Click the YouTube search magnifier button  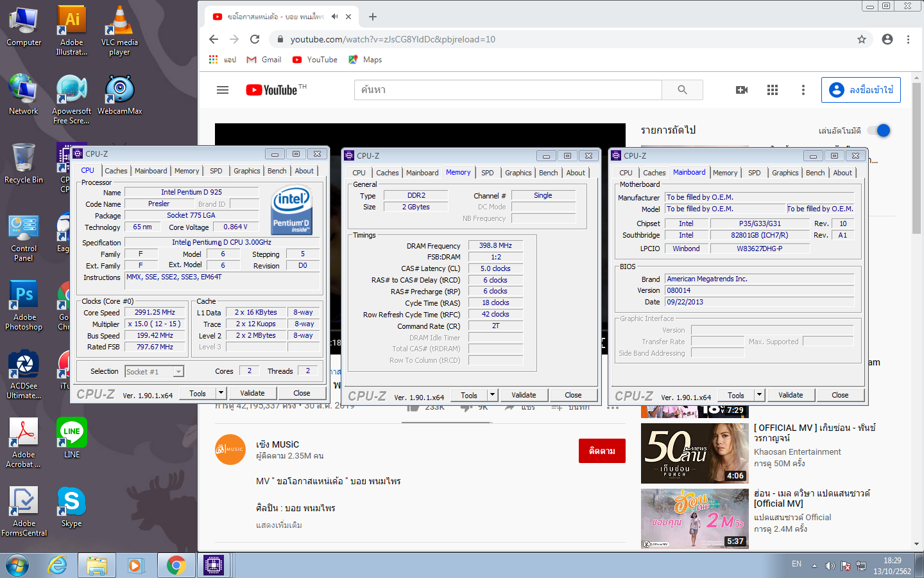[682, 90]
